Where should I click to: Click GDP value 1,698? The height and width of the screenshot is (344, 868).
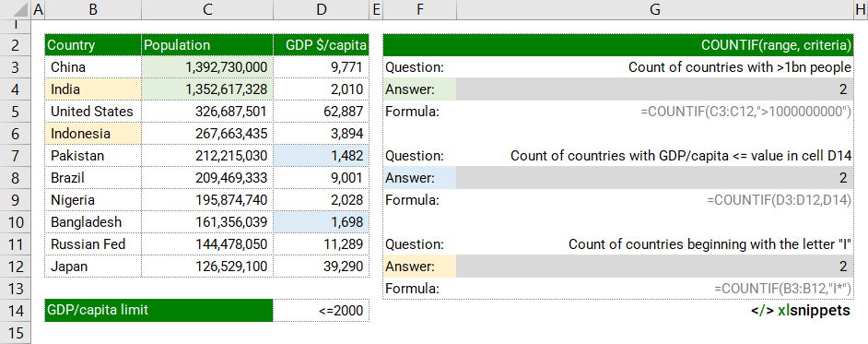(x=321, y=222)
